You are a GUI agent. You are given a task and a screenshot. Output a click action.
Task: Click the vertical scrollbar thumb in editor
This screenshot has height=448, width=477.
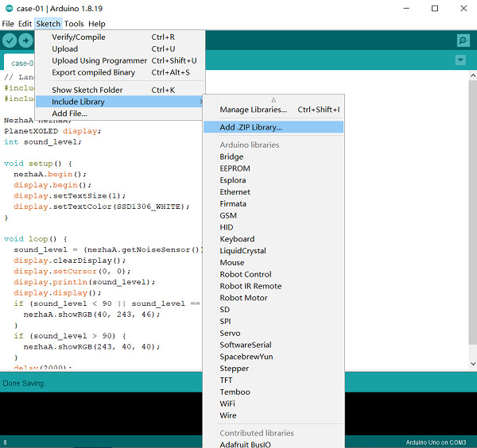[473, 212]
